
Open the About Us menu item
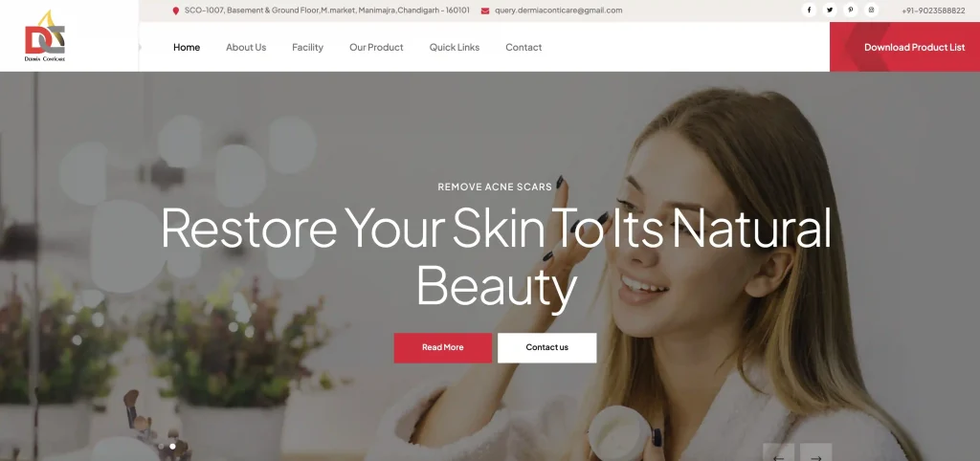[246, 48]
